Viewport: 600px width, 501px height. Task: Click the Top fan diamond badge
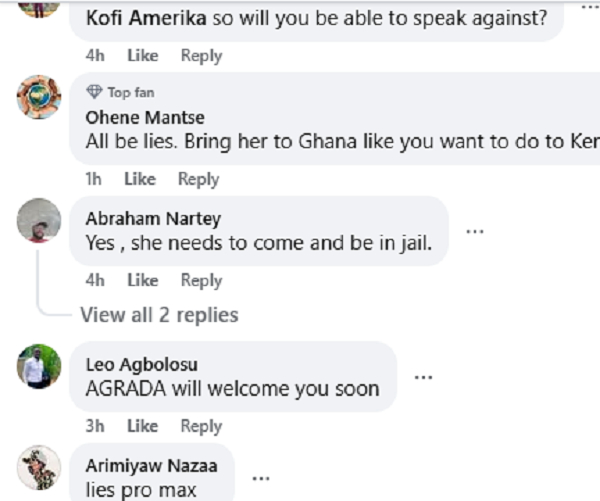[x=94, y=92]
